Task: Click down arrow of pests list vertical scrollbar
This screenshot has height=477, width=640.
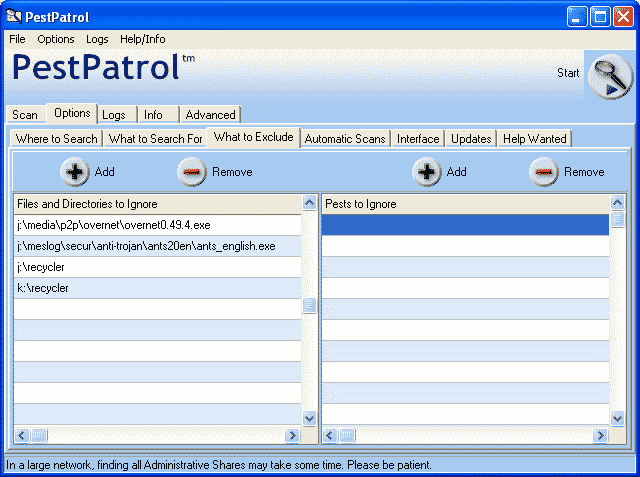Action: [x=617, y=418]
